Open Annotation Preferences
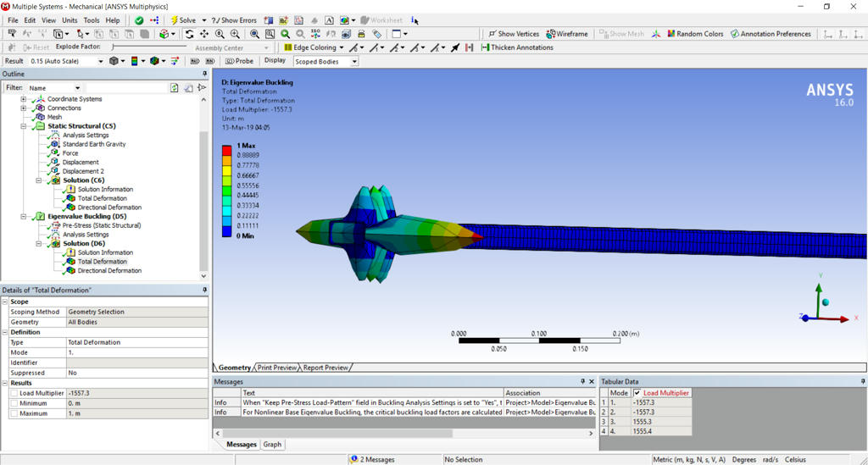Screen dimensions: 868x465 [771, 34]
